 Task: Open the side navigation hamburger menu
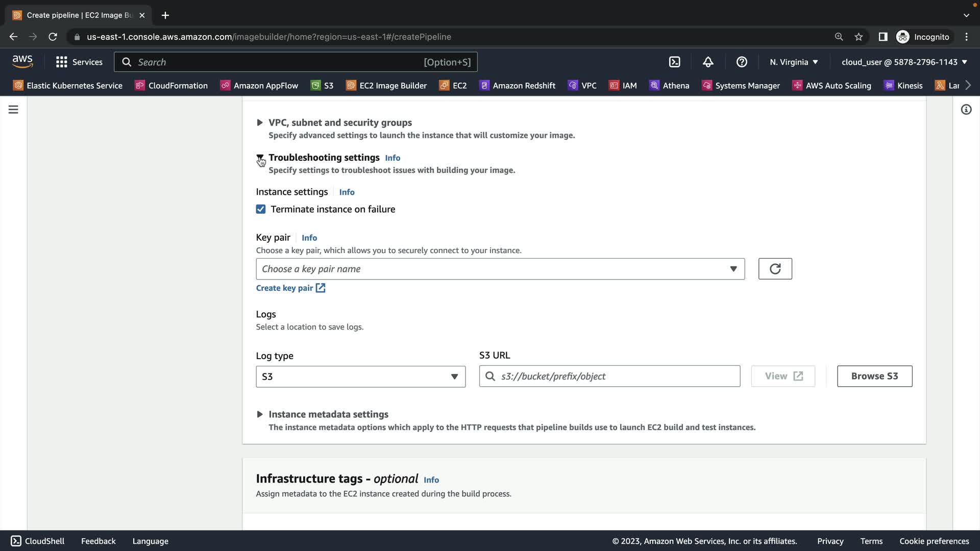click(x=13, y=110)
